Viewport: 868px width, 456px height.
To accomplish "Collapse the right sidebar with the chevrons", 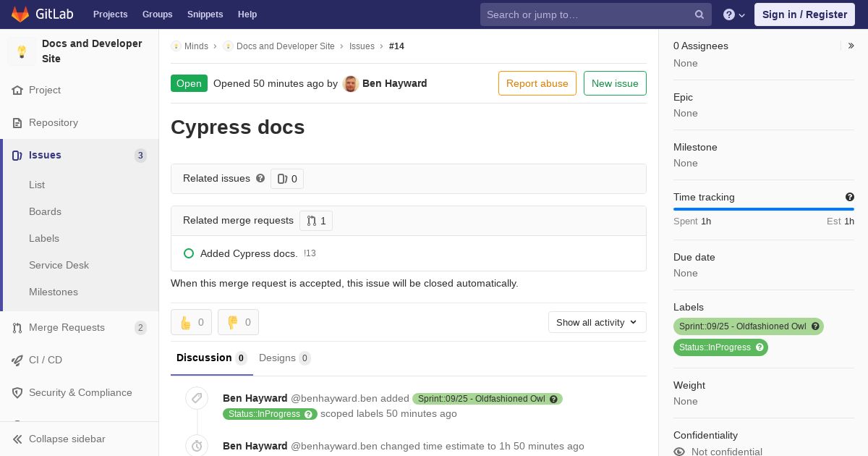I will coord(851,46).
